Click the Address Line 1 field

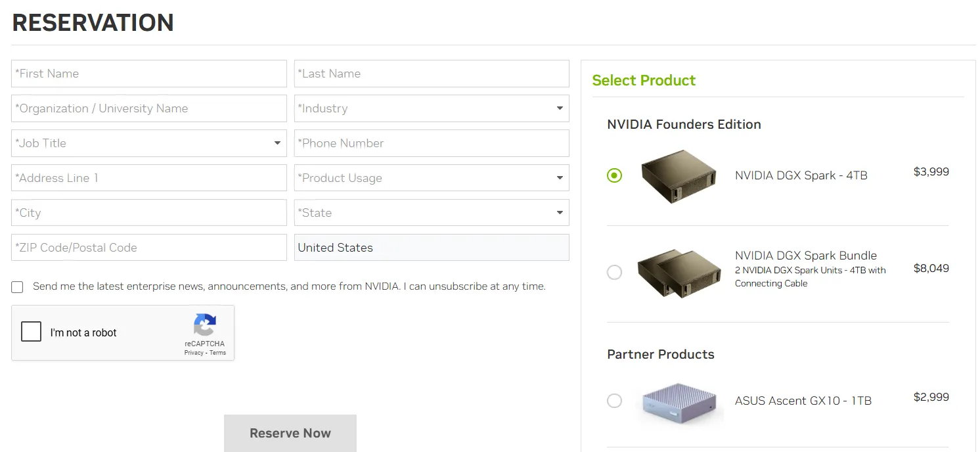(148, 177)
